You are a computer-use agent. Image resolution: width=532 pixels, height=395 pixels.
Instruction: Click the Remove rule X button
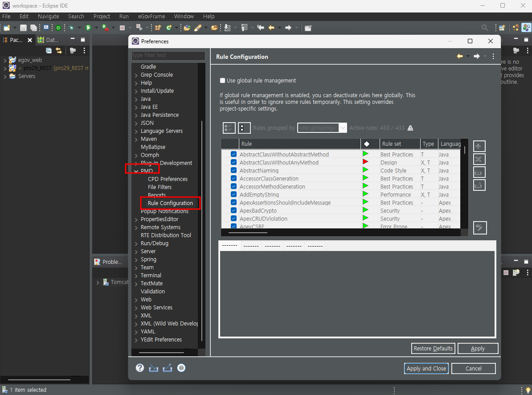click(x=479, y=159)
